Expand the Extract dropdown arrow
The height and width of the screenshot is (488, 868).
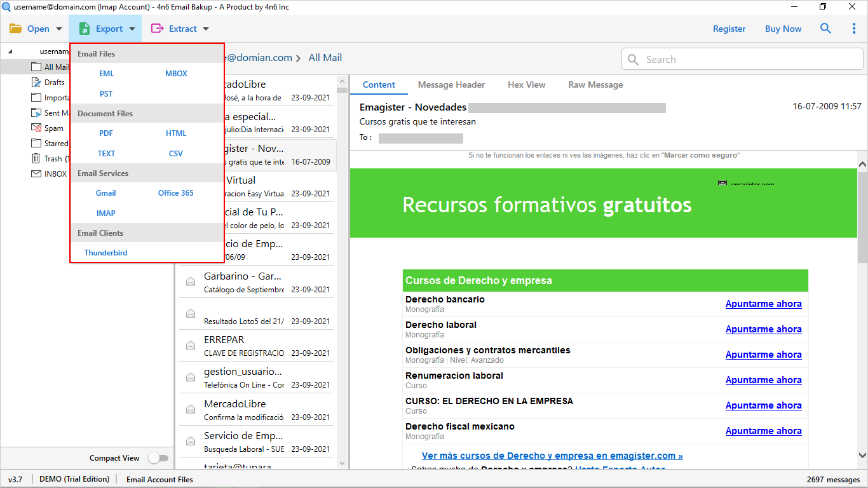pos(205,29)
